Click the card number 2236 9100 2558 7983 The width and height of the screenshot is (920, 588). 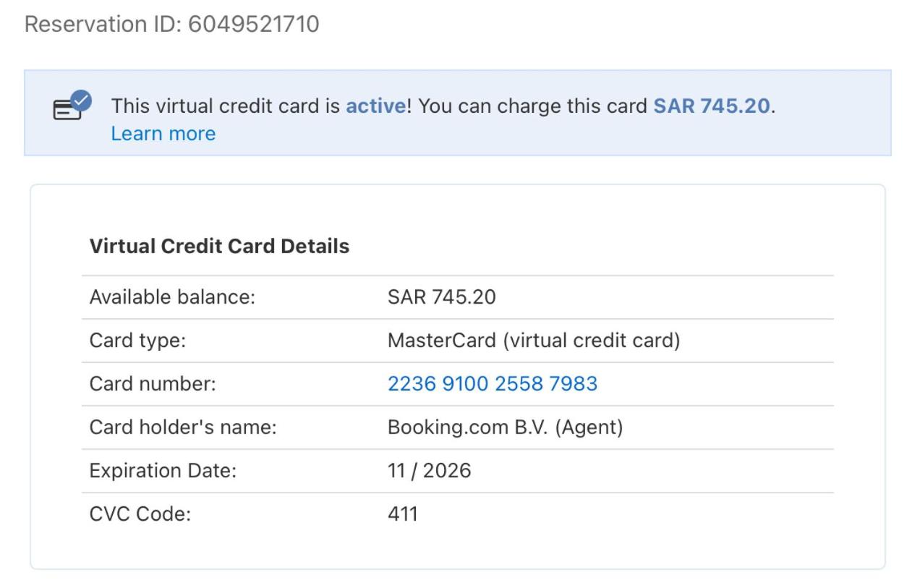pyautogui.click(x=492, y=383)
